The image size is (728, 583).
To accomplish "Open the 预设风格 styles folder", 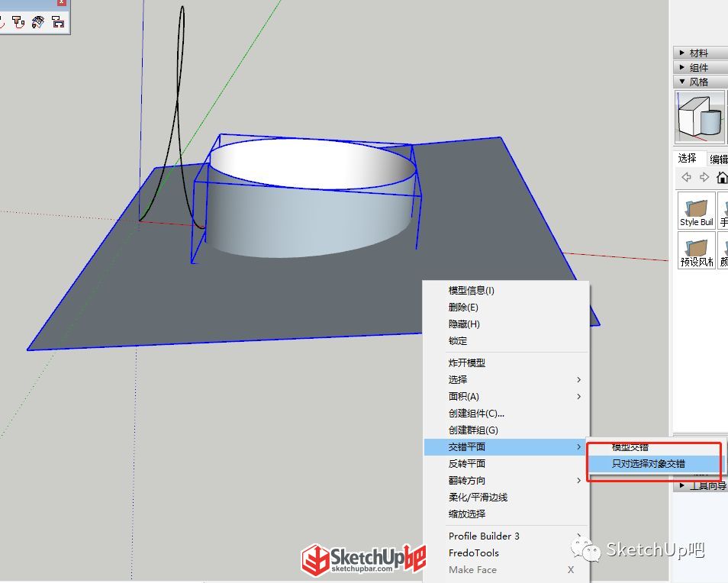I will coord(697,250).
